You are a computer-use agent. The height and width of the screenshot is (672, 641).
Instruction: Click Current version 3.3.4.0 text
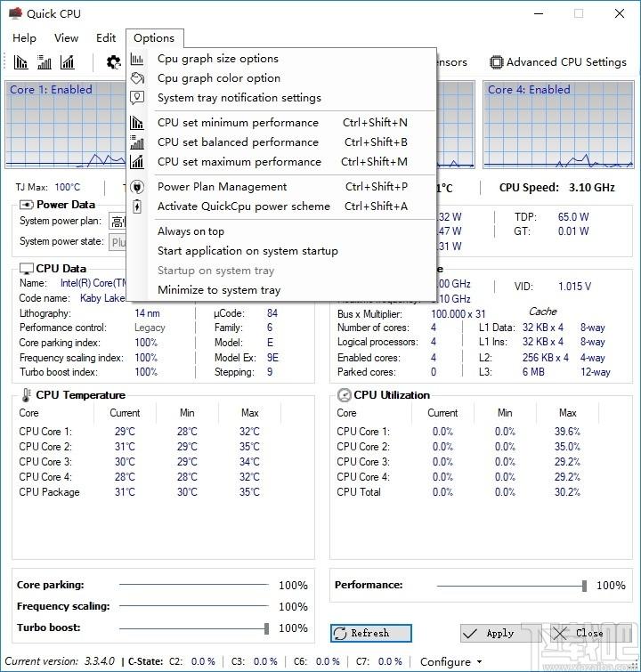[x=60, y=661]
